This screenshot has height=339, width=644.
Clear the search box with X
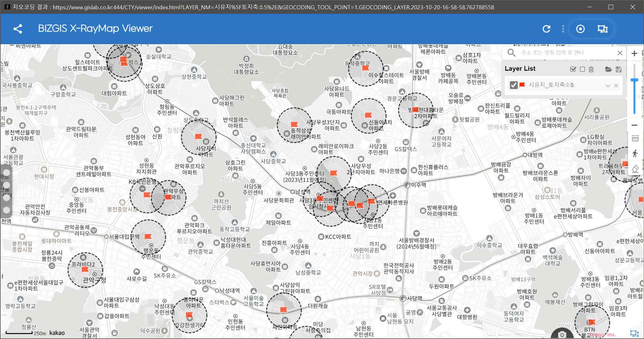tap(620, 53)
